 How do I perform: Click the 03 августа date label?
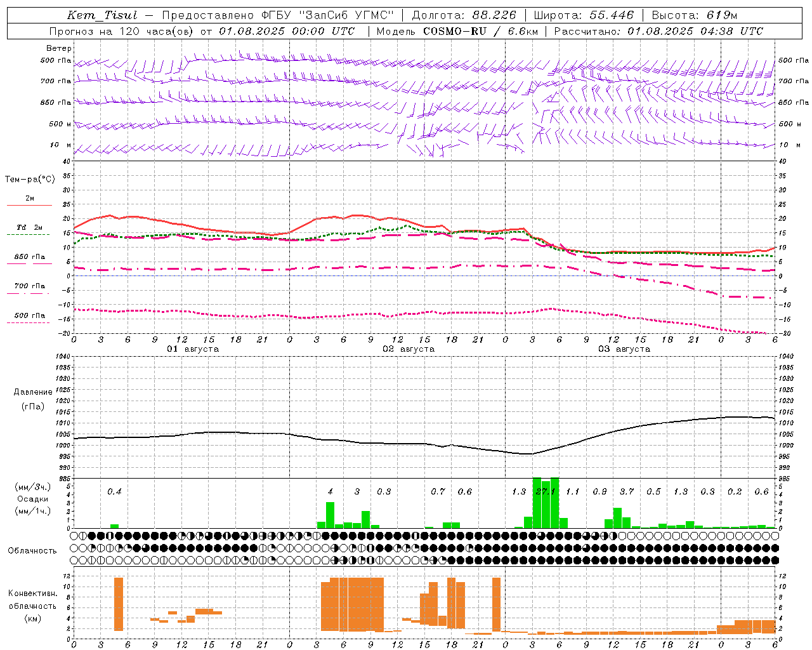[624, 349]
